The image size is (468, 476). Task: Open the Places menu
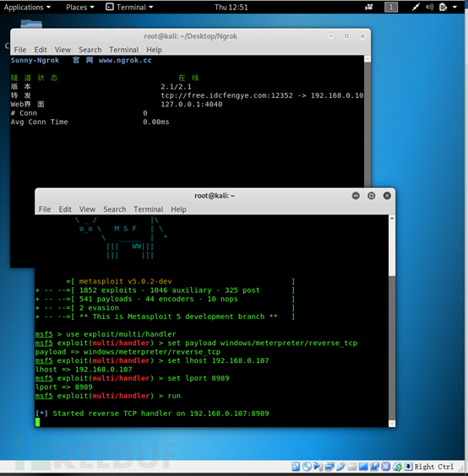(x=80, y=8)
